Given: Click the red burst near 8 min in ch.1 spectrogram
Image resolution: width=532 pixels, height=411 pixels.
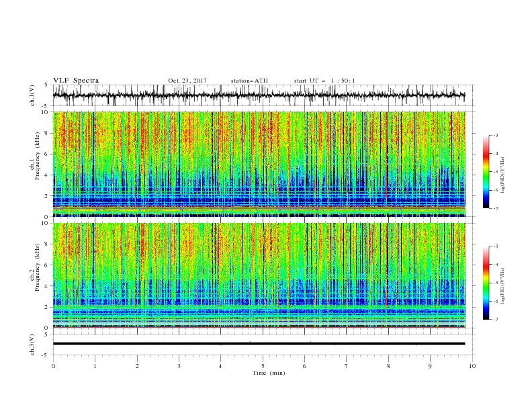Looking at the screenshot, I should click(x=386, y=154).
